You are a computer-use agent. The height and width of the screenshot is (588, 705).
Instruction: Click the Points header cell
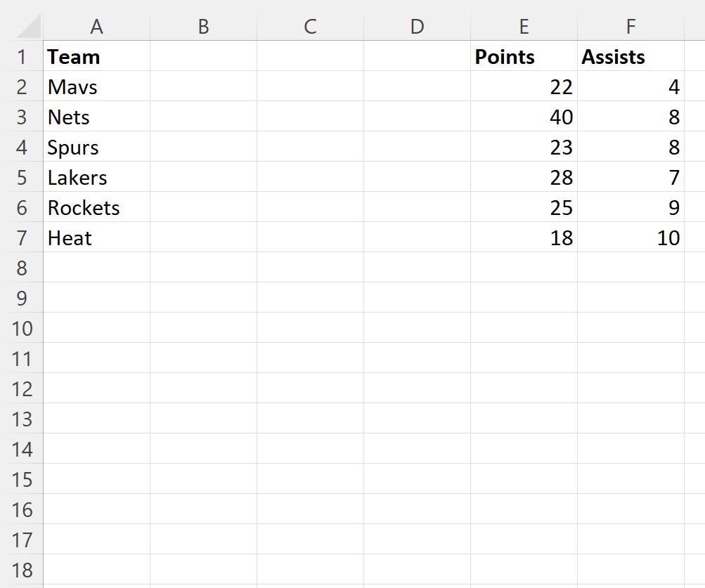pyautogui.click(x=524, y=57)
